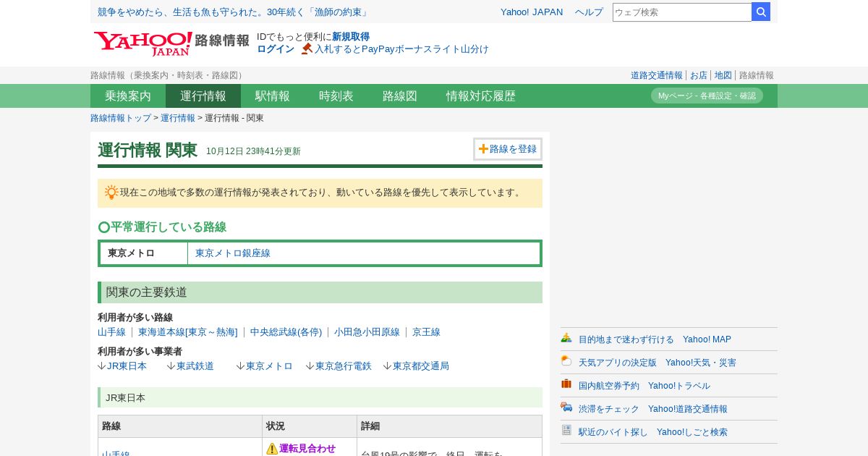Image resolution: width=868 pixels, height=456 pixels.
Task: Open the 新規取得 ID registration link
Action: [x=351, y=36]
